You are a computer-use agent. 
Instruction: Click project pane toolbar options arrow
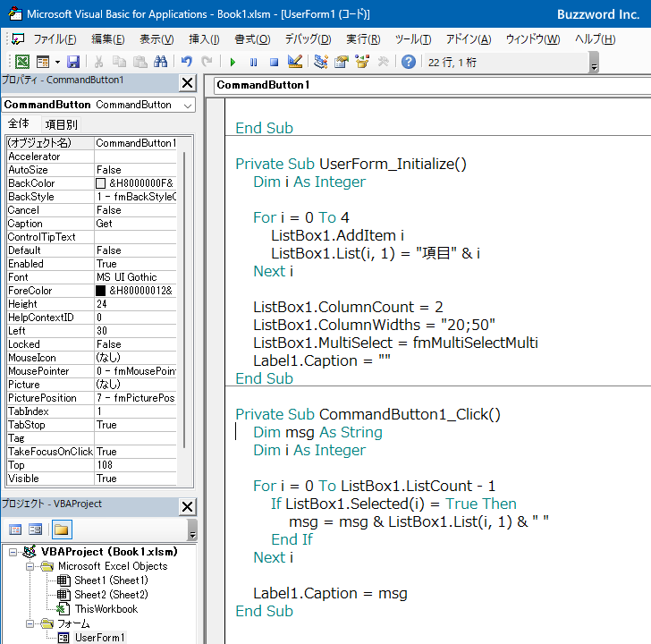[192, 530]
